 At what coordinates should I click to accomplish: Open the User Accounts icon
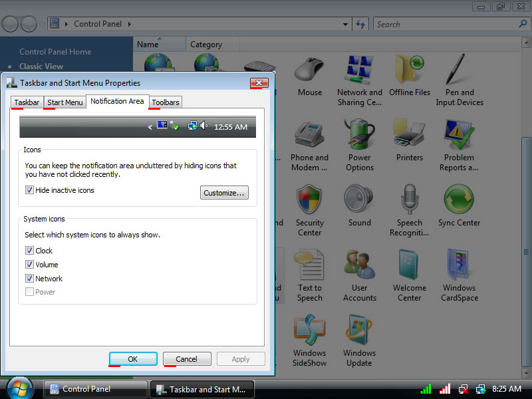(359, 266)
